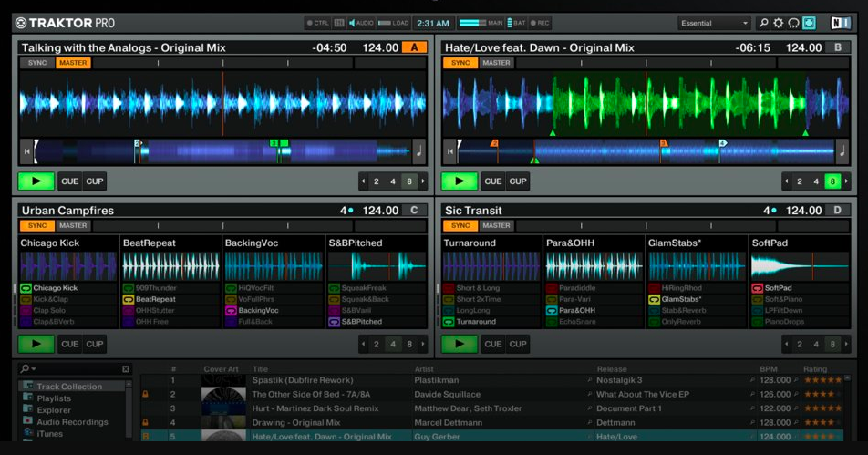Toggle SYNC on deck B

tap(460, 63)
